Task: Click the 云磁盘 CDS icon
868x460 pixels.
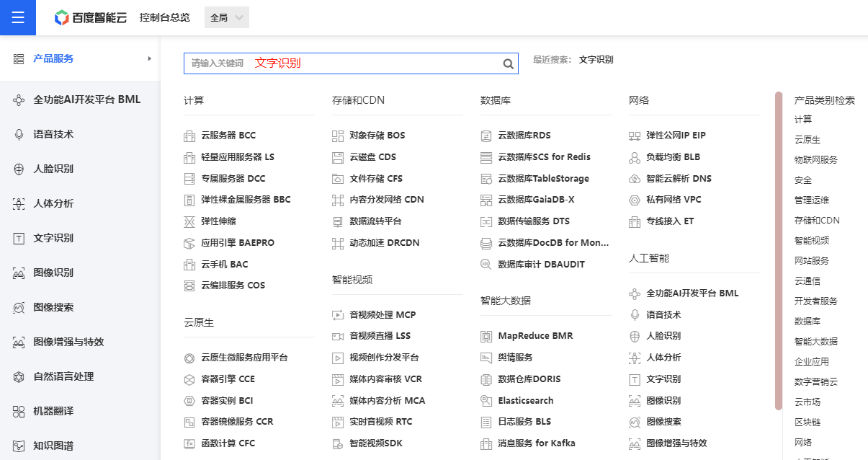Action: 338,157
